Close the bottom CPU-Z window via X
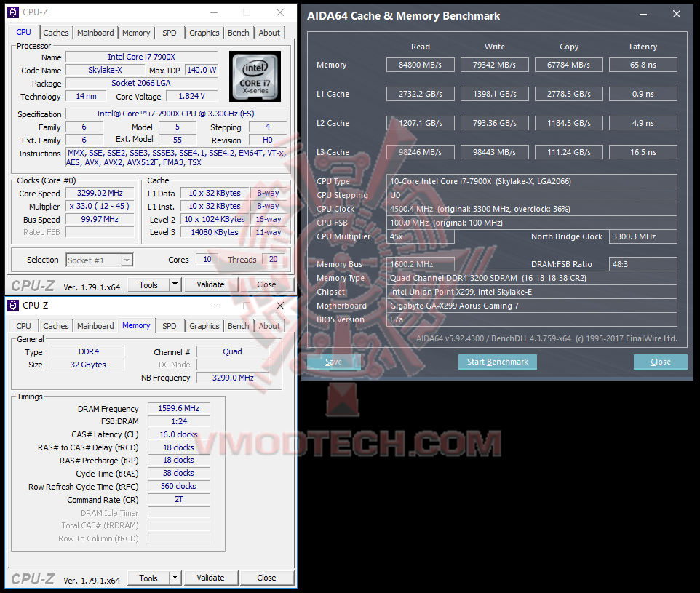Screen dimensions: 700x593 (x=280, y=306)
